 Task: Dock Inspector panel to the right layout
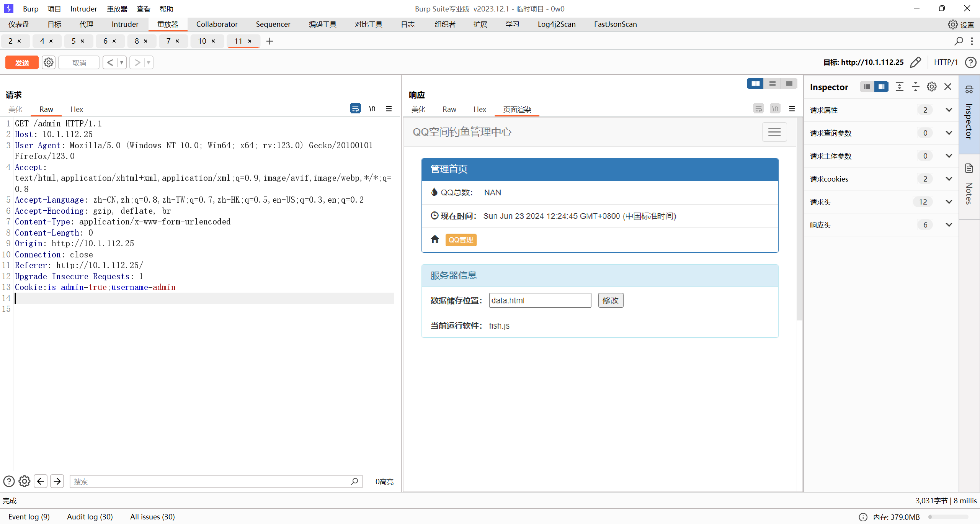881,87
